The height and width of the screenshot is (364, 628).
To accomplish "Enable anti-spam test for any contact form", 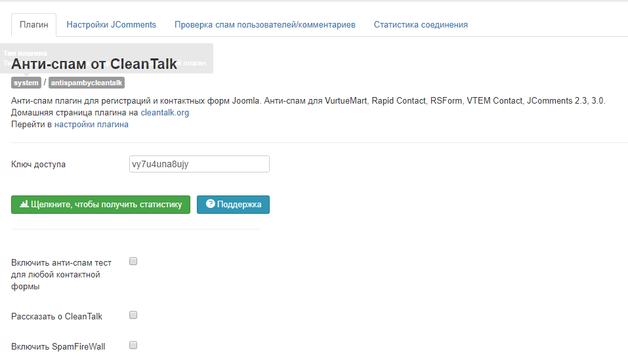I will [x=133, y=262].
